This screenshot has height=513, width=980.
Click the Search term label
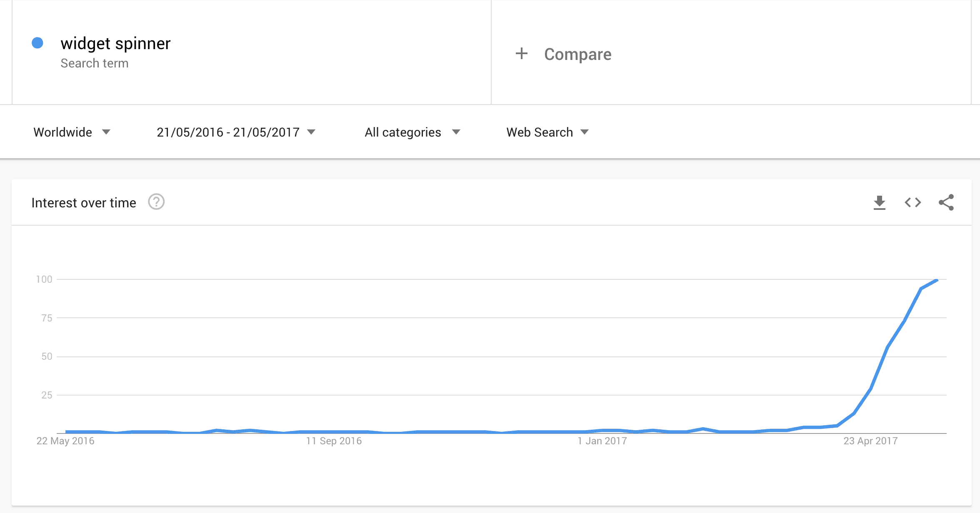95,63
